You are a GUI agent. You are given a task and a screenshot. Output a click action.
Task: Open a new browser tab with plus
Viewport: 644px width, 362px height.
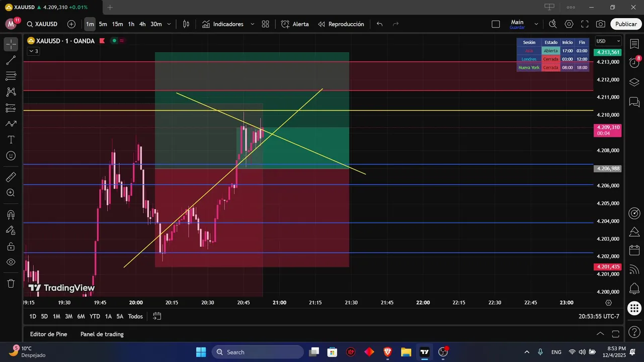[110, 7]
